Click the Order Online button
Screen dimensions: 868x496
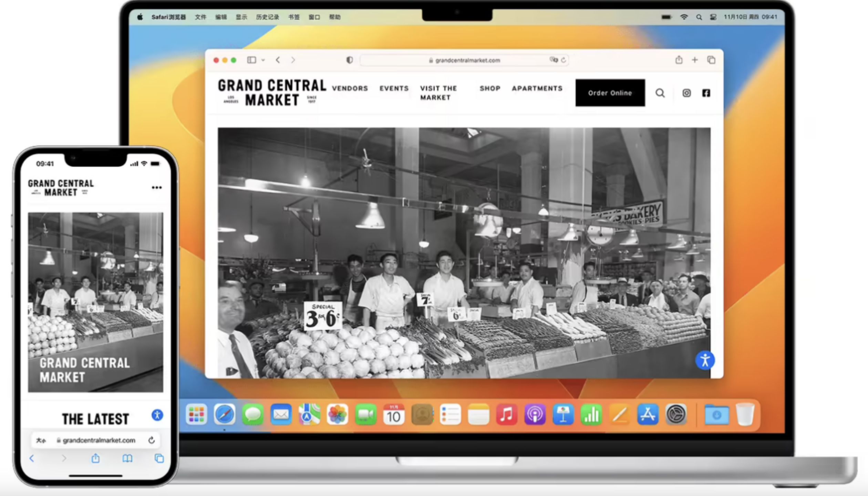[x=610, y=93]
